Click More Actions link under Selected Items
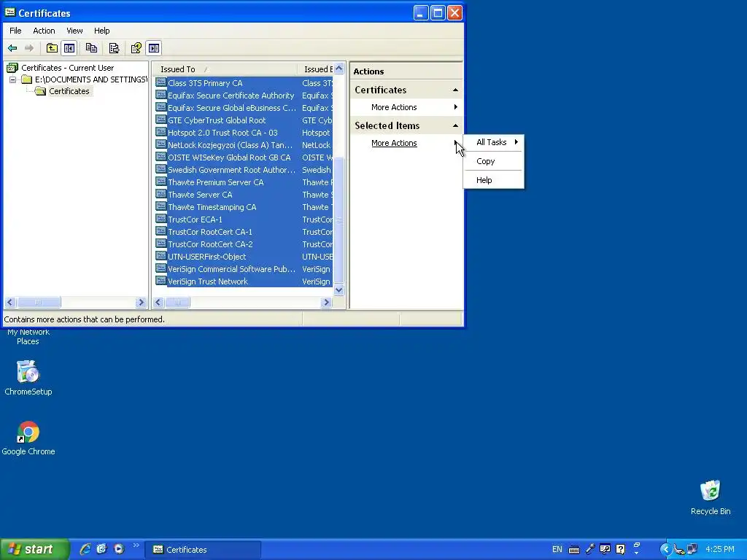The width and height of the screenshot is (747, 560). (x=394, y=143)
